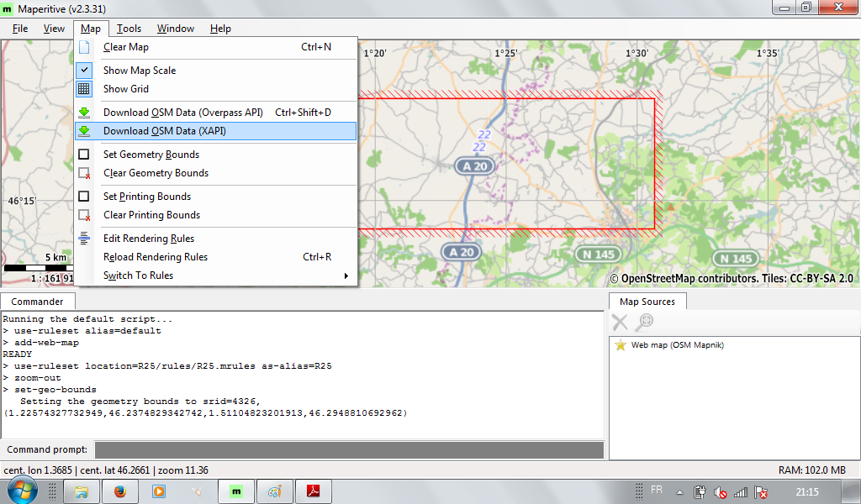Select the Map Sources tab
Viewport: 861px width, 504px height.
point(647,302)
